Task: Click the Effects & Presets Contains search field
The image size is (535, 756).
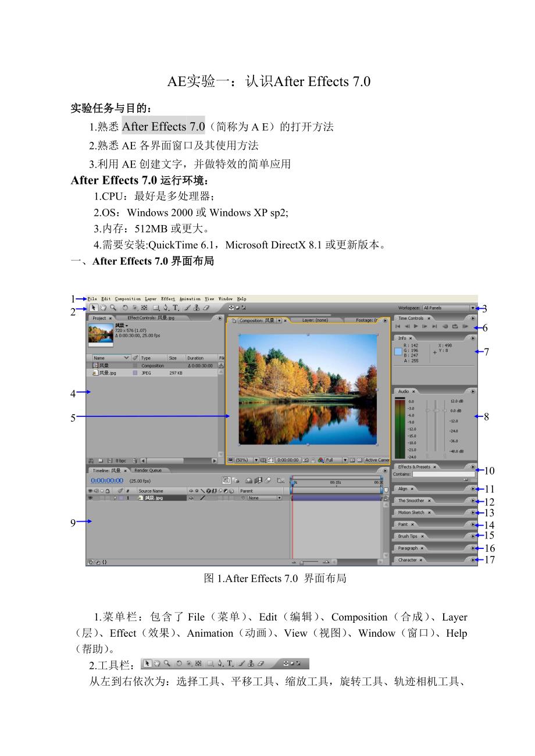Action: (443, 475)
